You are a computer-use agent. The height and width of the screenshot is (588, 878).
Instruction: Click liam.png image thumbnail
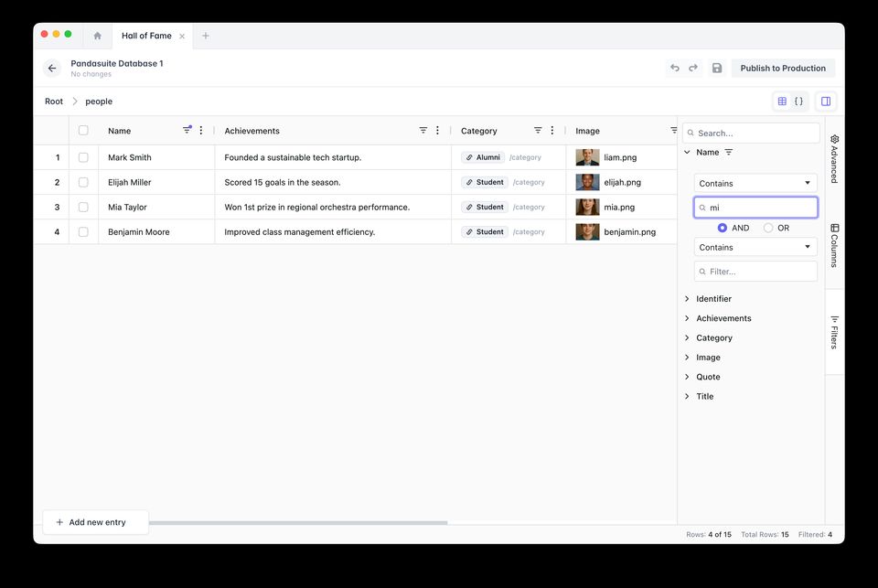587,157
